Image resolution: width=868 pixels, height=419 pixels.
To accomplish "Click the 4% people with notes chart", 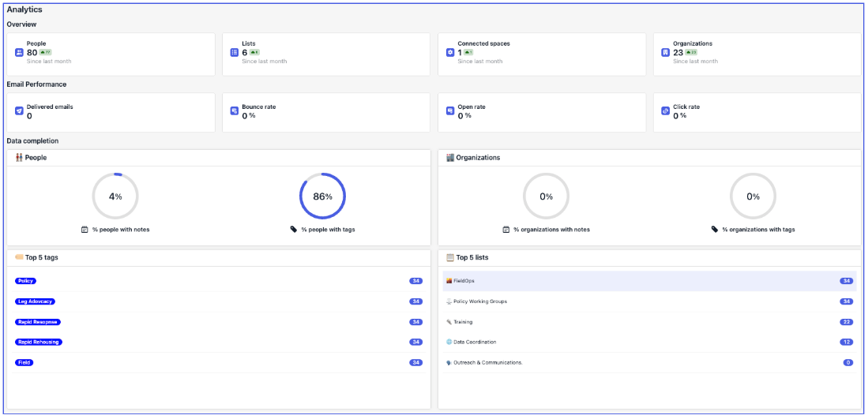I will coord(115,196).
